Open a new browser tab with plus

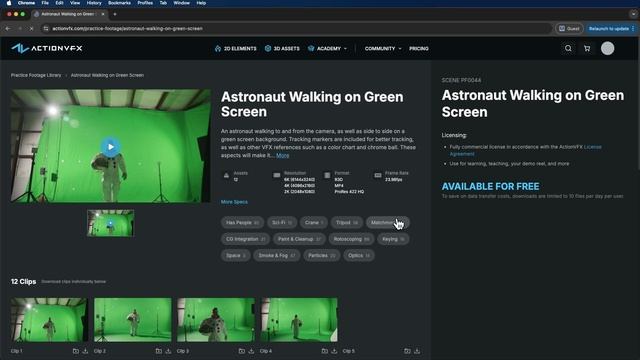click(115, 14)
